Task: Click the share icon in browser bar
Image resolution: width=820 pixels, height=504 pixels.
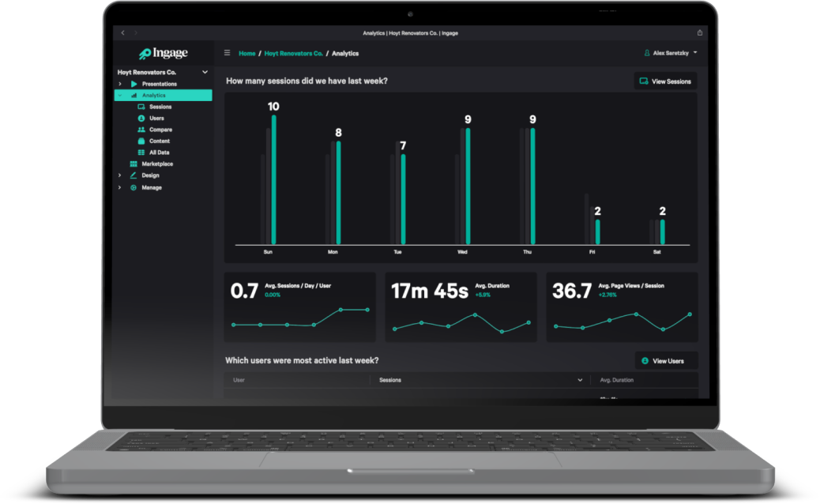Action: click(699, 33)
